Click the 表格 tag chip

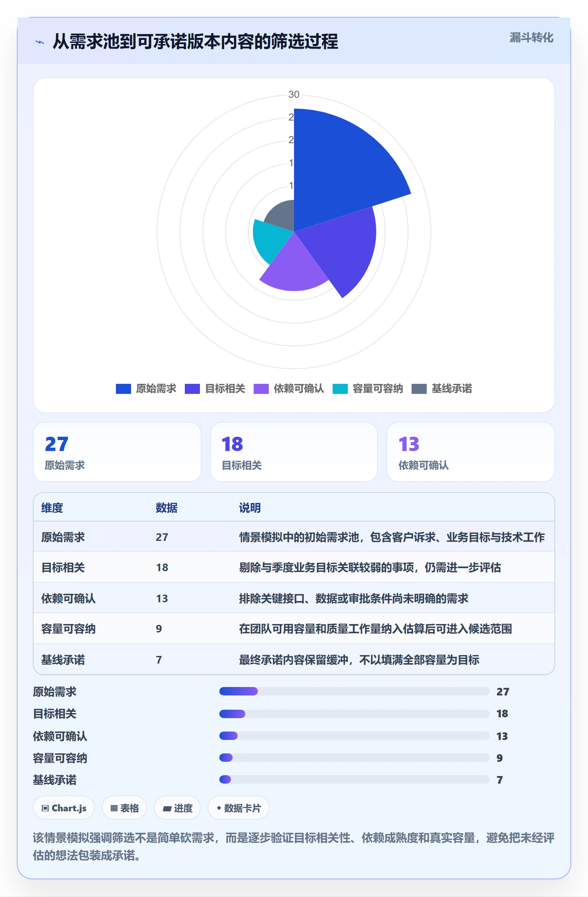(124, 808)
